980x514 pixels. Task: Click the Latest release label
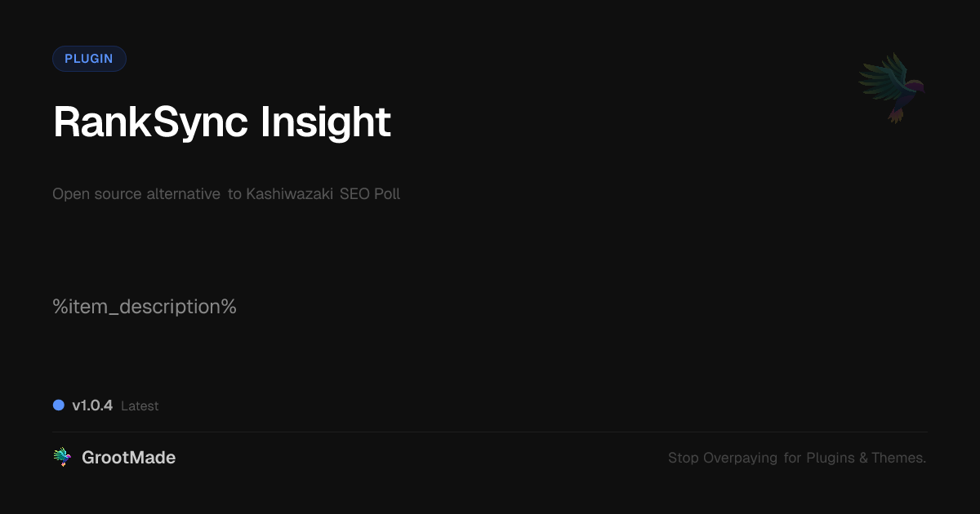(x=140, y=406)
